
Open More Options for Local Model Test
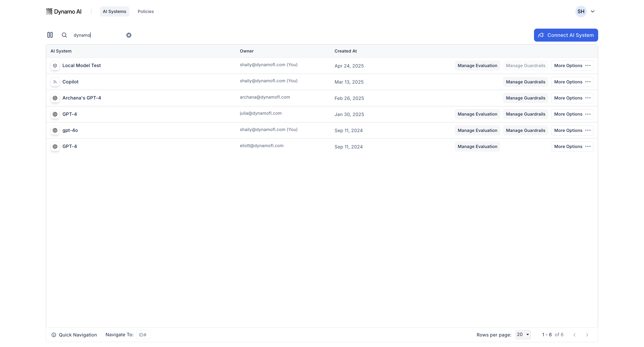[x=572, y=66]
